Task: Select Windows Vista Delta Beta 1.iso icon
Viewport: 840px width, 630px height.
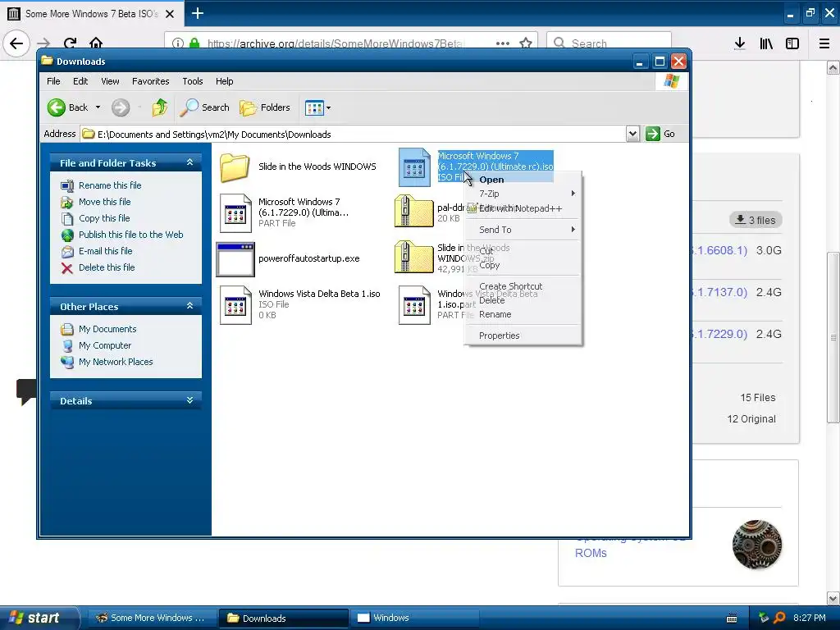Action: [235, 305]
